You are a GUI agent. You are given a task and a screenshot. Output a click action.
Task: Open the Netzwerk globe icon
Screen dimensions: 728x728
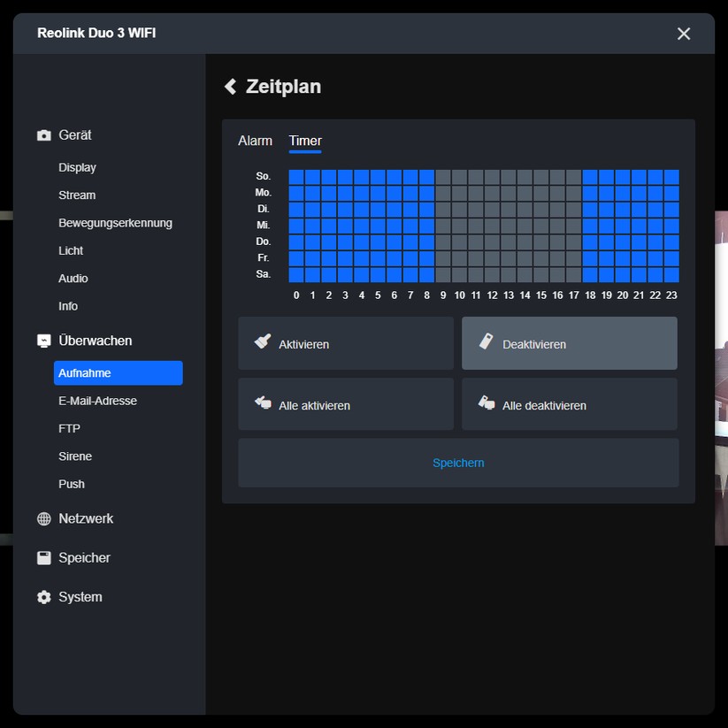[x=43, y=518]
